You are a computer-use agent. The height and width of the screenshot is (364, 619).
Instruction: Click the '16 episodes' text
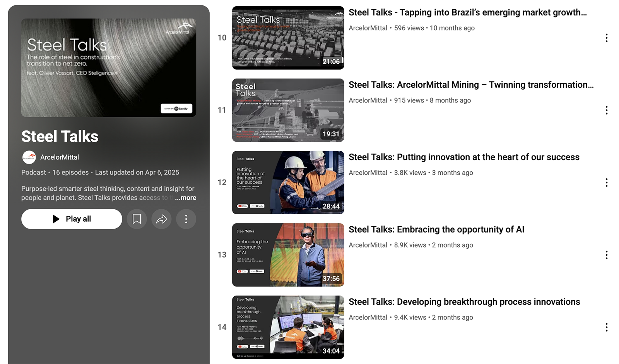(x=70, y=173)
